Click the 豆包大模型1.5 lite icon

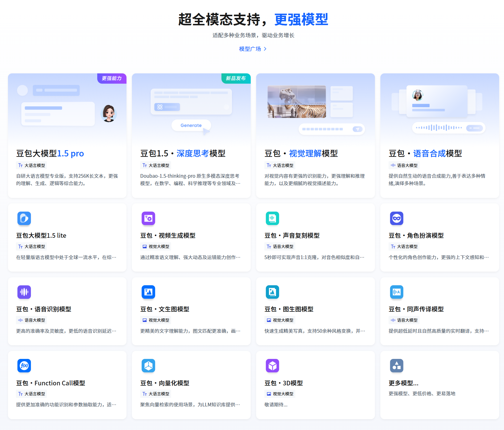(x=24, y=218)
